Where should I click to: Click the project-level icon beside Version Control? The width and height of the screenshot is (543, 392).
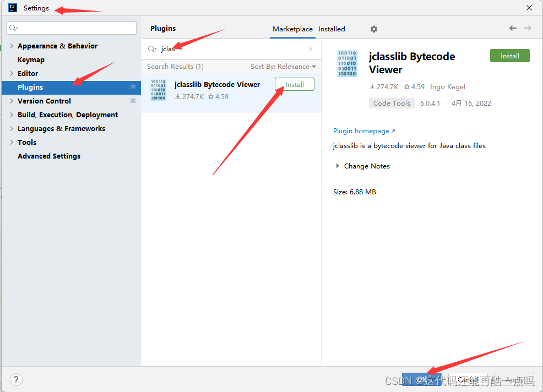pyautogui.click(x=133, y=101)
